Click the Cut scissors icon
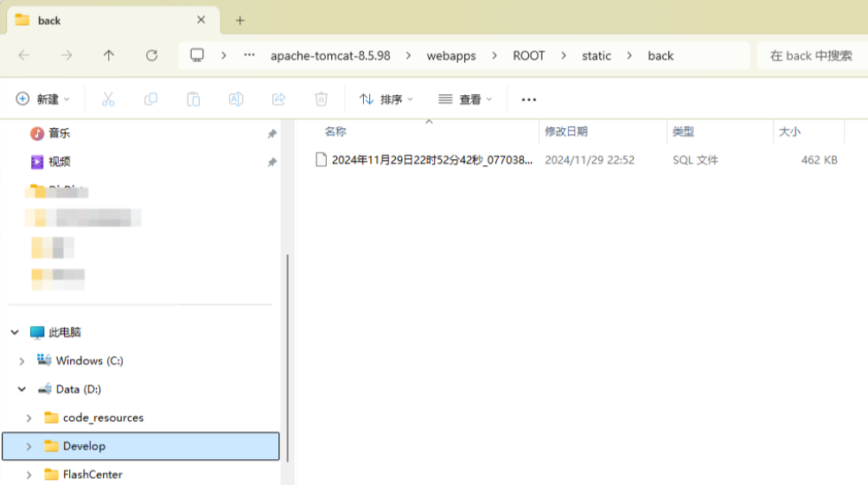 [108, 99]
